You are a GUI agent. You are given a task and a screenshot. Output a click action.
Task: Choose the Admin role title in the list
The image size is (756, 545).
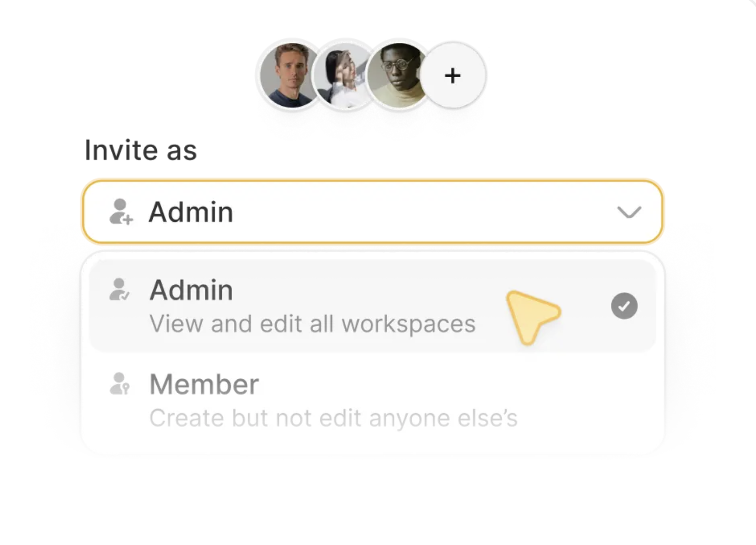pyautogui.click(x=191, y=290)
